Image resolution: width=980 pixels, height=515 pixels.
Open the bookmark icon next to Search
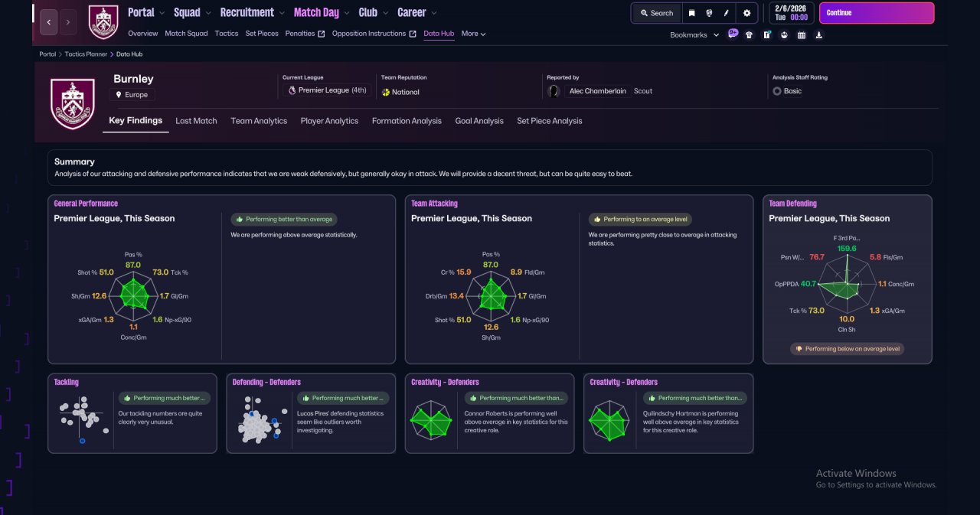point(692,13)
